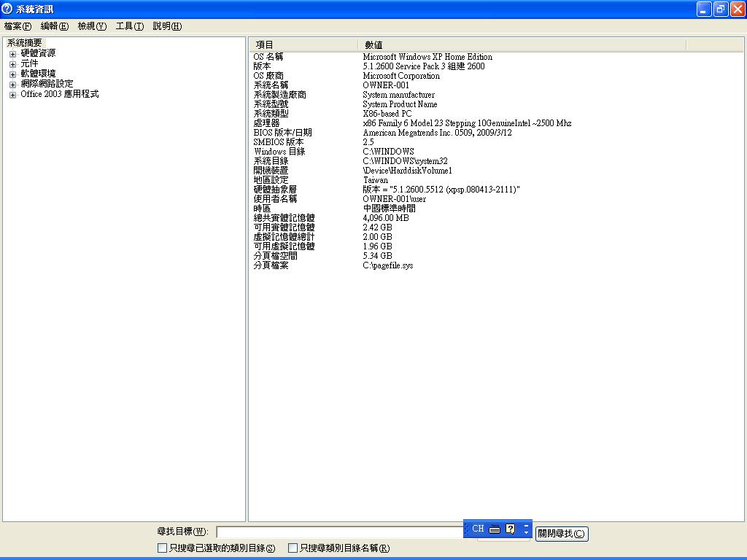
Task: Minimize the System Information window
Action: [704, 9]
